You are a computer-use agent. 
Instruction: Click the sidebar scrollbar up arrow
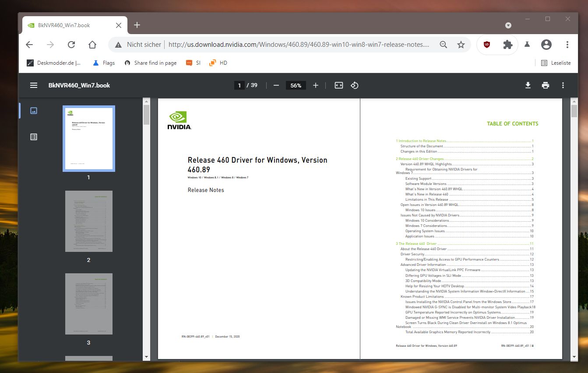point(146,101)
